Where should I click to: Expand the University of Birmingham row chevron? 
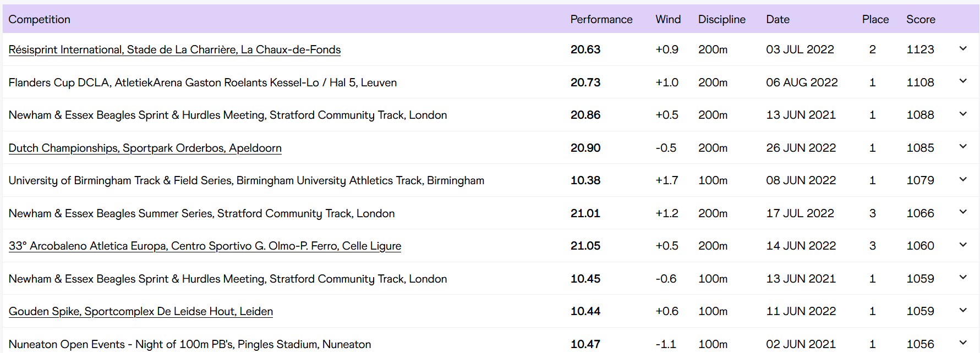(963, 180)
